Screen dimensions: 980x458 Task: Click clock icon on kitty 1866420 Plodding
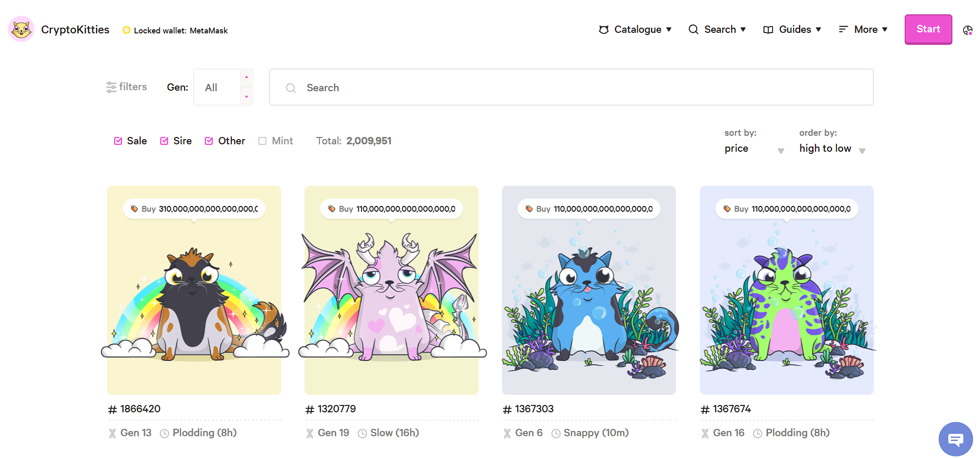pyautogui.click(x=164, y=434)
